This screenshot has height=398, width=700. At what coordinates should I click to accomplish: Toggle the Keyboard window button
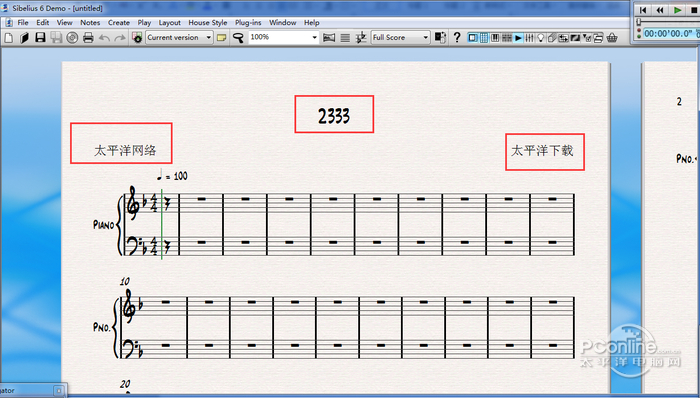(495, 37)
